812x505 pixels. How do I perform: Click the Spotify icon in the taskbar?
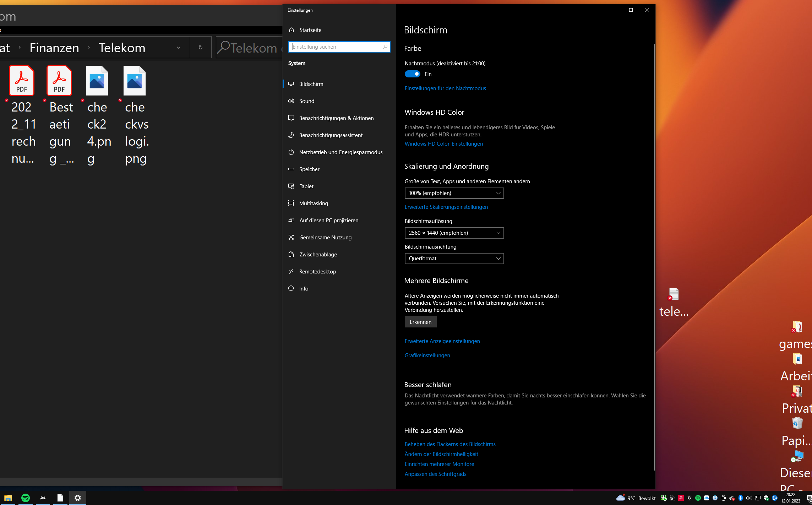(x=26, y=498)
